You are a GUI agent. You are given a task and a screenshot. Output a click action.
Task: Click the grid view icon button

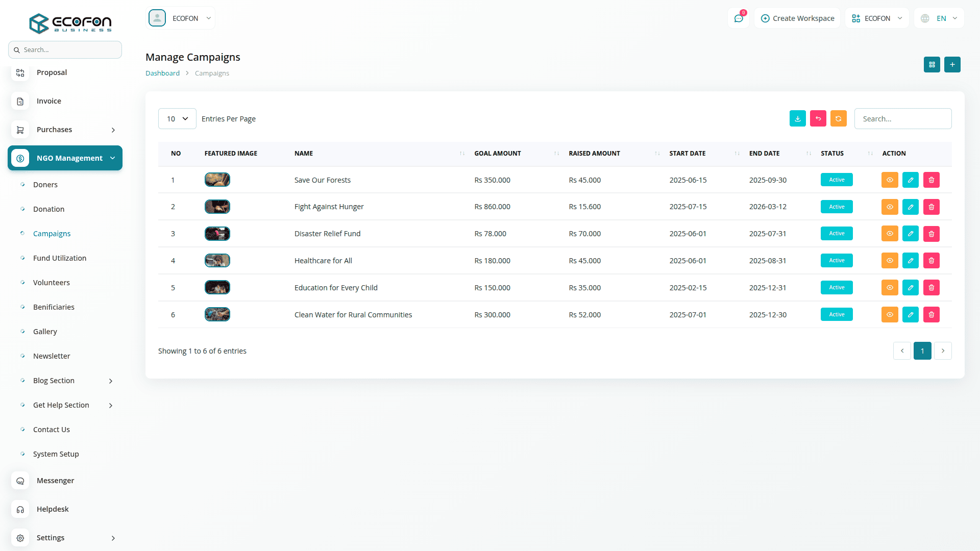[x=932, y=65]
